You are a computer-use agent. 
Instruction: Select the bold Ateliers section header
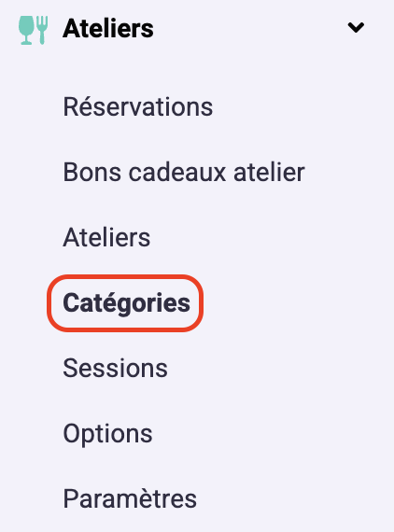tap(108, 29)
